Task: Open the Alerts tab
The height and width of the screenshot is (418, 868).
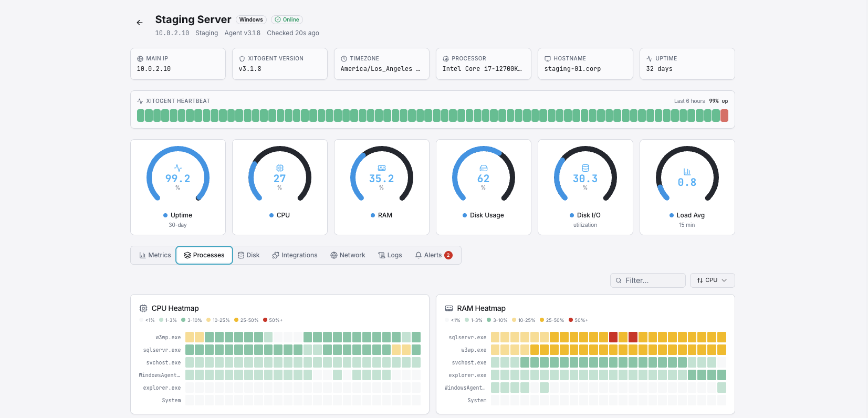Action: (433, 255)
